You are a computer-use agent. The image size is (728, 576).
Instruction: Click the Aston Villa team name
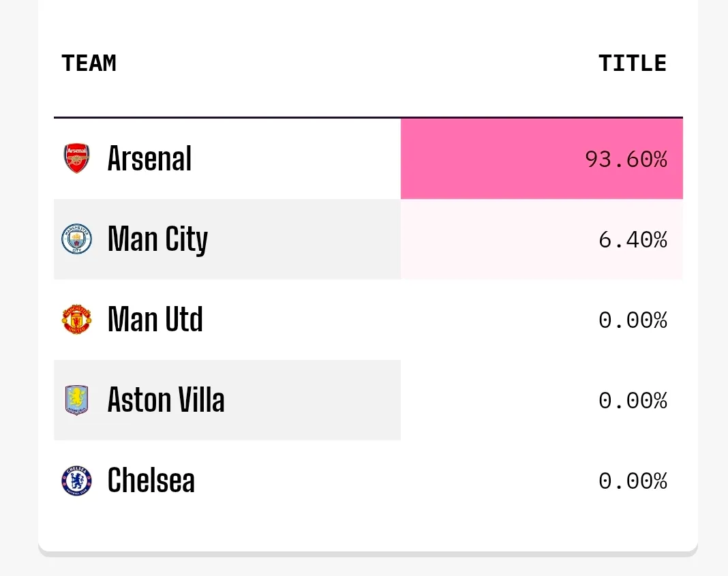(x=166, y=400)
